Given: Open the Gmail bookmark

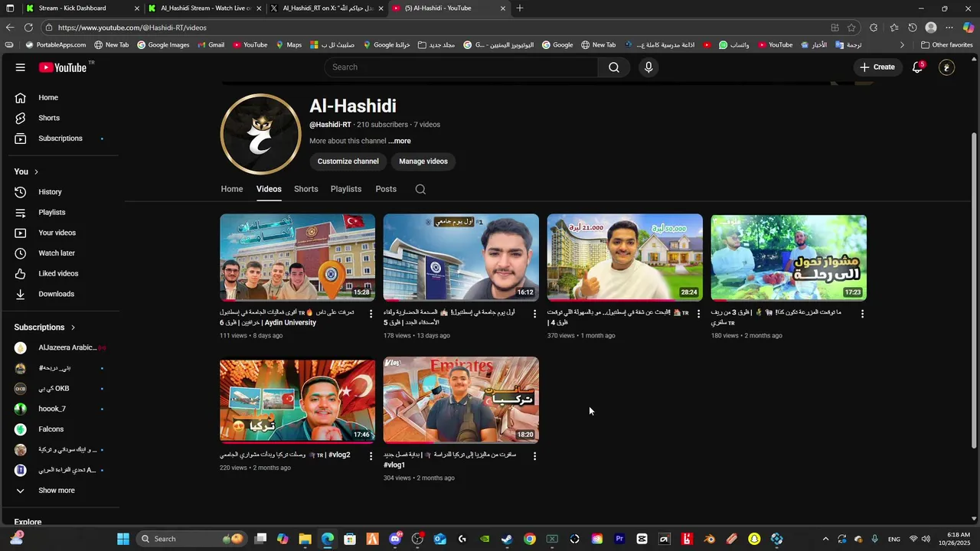Looking at the screenshot, I should pyautogui.click(x=211, y=45).
